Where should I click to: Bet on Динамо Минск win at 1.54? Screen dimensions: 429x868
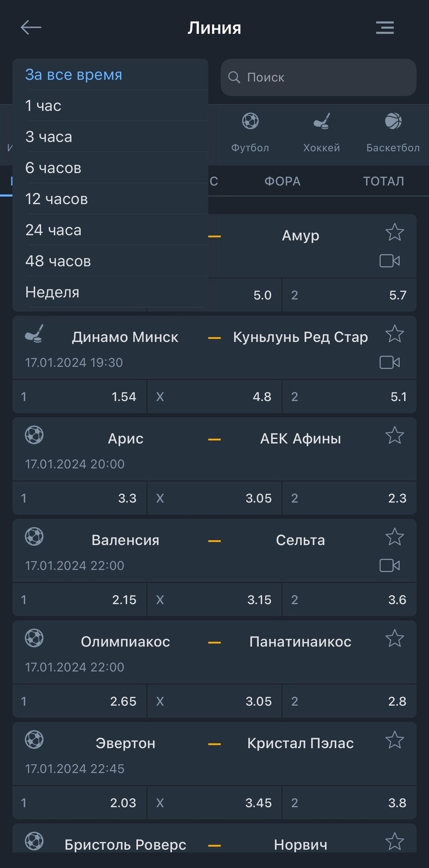click(80, 397)
